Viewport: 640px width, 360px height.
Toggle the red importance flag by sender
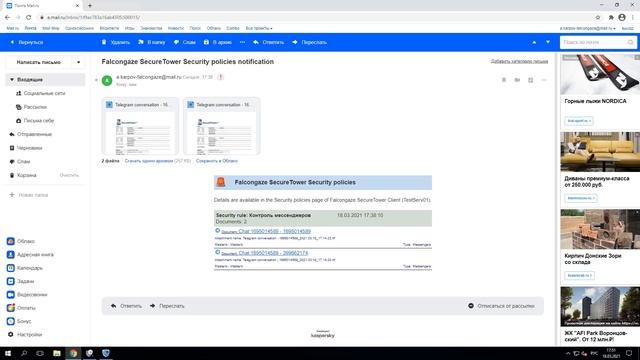coord(221,77)
